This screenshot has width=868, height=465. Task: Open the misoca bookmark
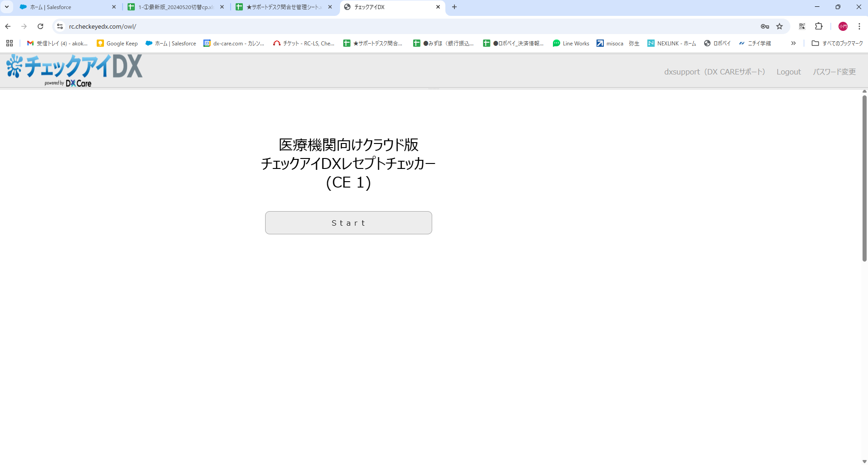click(610, 44)
